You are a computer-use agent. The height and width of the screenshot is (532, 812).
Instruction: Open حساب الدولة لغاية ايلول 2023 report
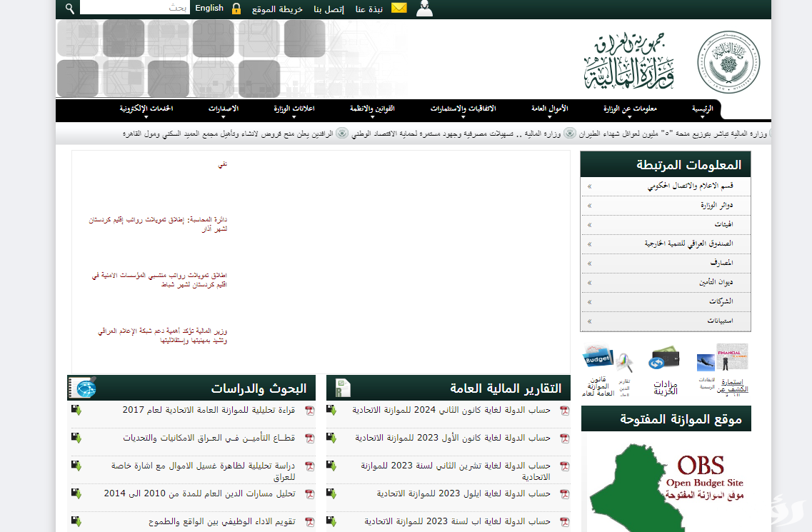pos(463,493)
